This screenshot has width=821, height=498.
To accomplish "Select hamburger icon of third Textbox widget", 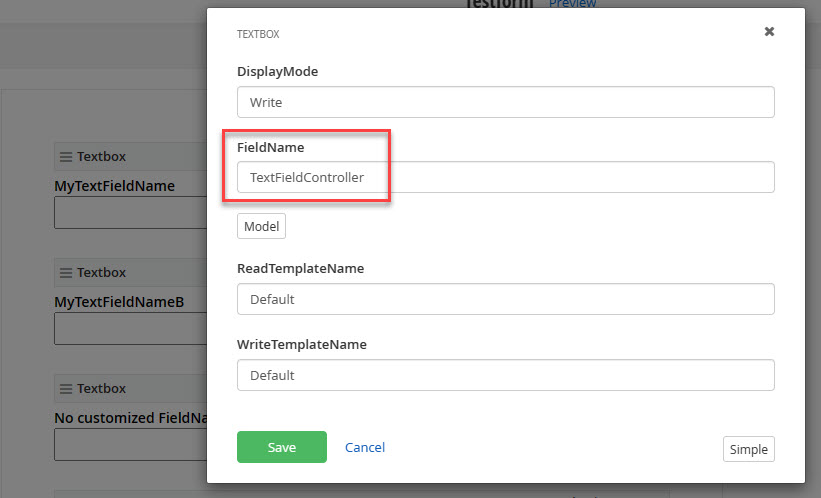I will [x=66, y=389].
